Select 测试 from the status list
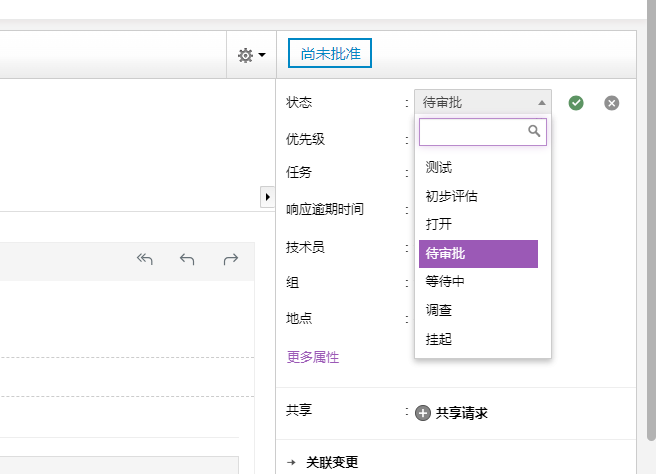The height and width of the screenshot is (474, 656). (439, 168)
